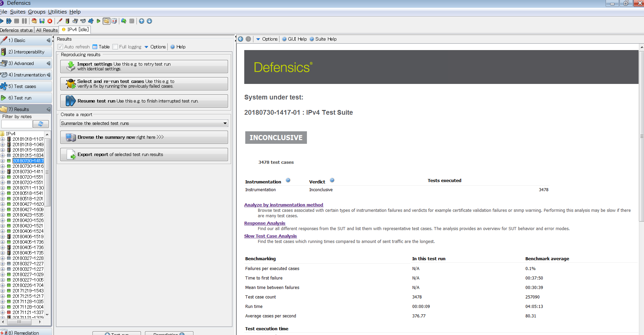Click the blue puzzle piece toolbar icon

(91, 21)
